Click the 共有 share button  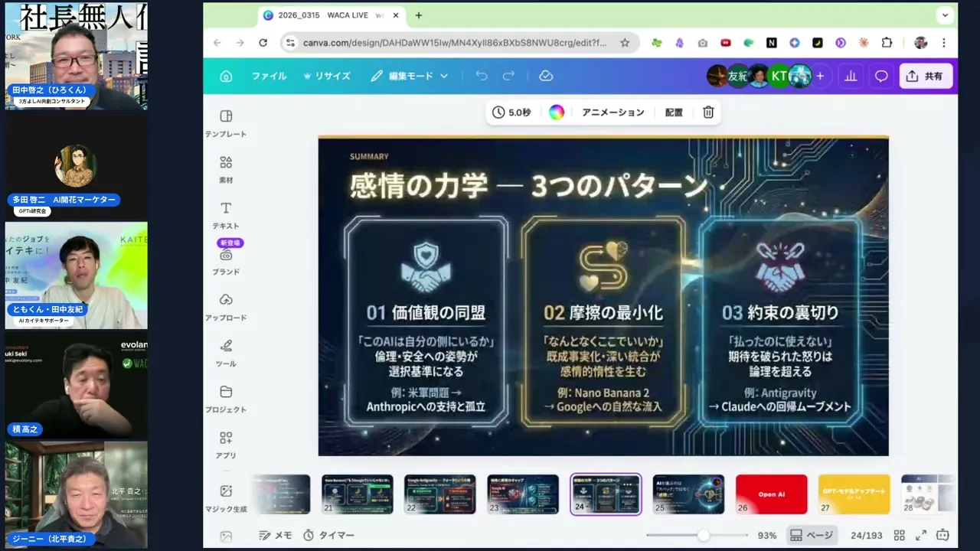click(x=925, y=76)
